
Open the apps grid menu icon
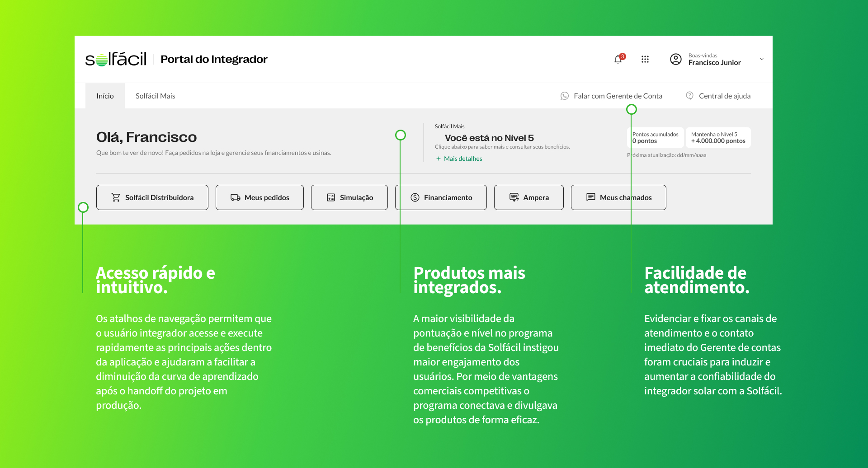pos(645,59)
